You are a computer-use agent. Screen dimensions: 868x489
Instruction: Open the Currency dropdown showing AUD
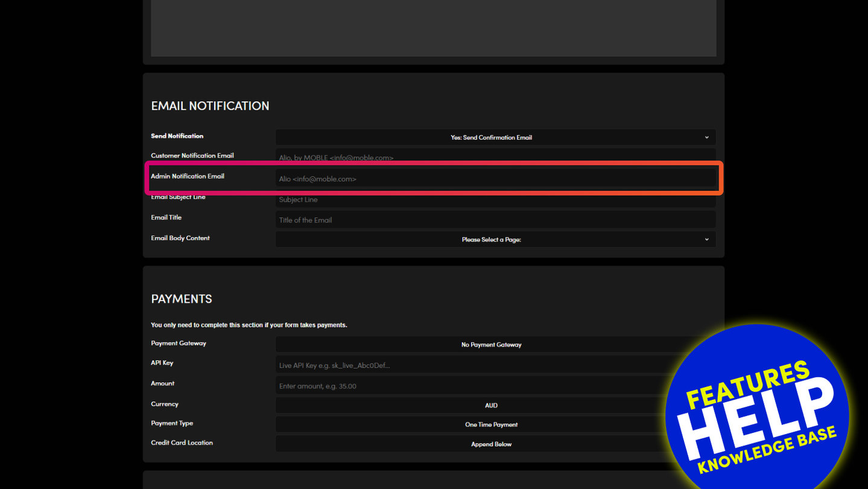[470, 406]
